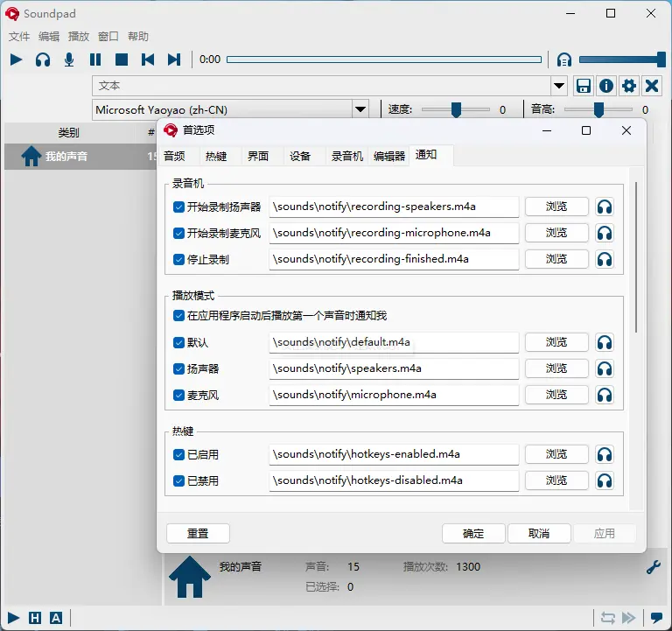
Task: Click the 重置 reset button
Action: click(198, 533)
